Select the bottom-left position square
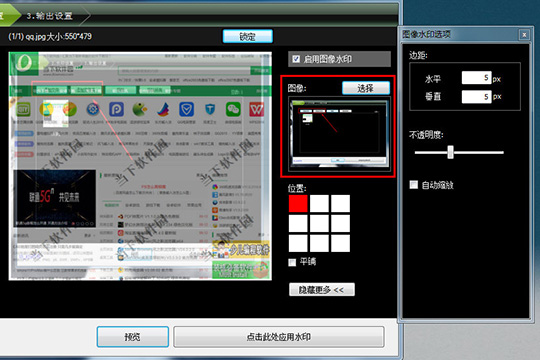The width and height of the screenshot is (540, 360). (x=298, y=243)
